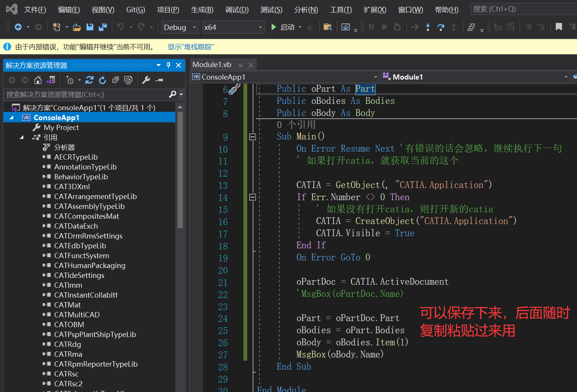The width and height of the screenshot is (577, 392).
Task: Click the Bookmark icon in the toolbar
Action: pyautogui.click(x=559, y=27)
